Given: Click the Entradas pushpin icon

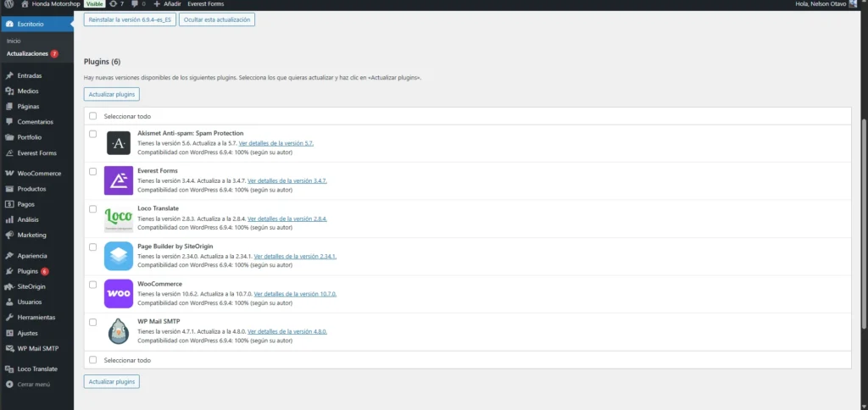Looking at the screenshot, I should pos(9,75).
